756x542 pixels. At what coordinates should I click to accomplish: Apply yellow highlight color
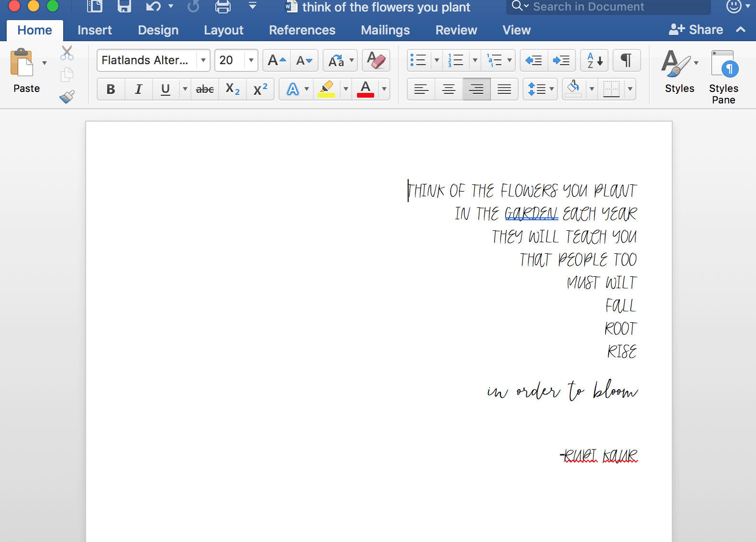[326, 89]
